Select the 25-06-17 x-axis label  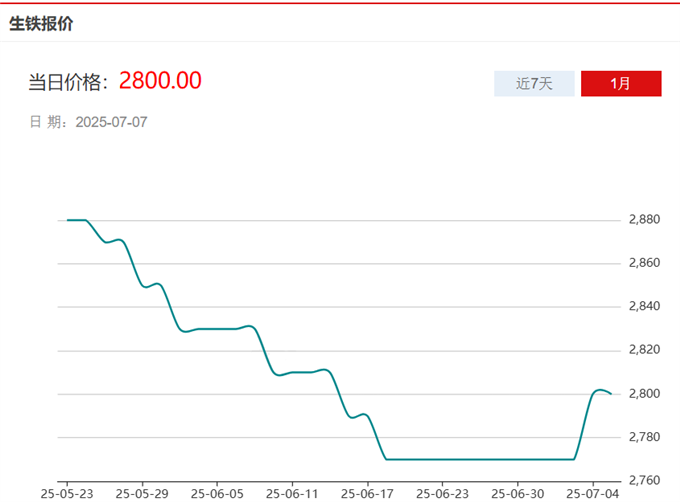[x=366, y=493]
